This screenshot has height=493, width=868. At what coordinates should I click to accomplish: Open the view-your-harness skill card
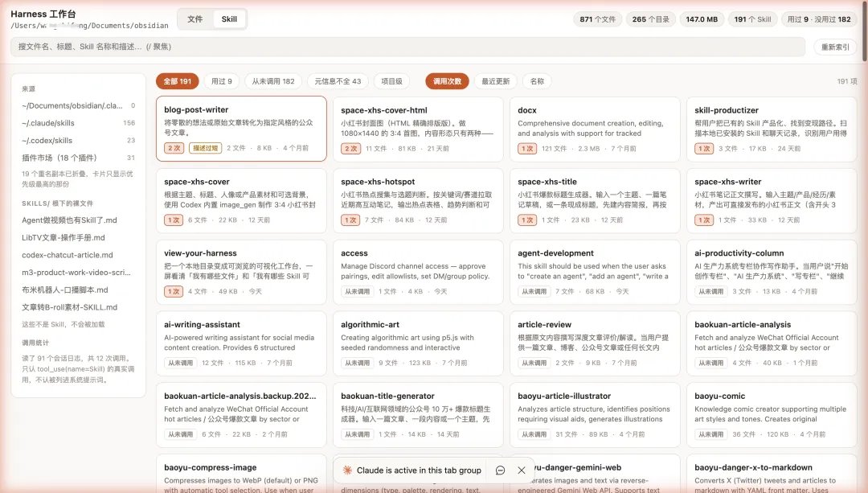[241, 273]
